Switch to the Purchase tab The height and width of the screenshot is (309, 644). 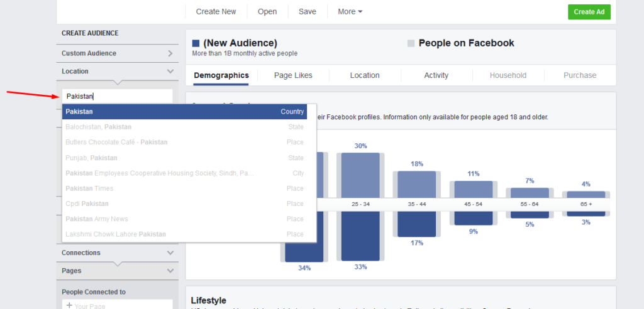pos(579,75)
